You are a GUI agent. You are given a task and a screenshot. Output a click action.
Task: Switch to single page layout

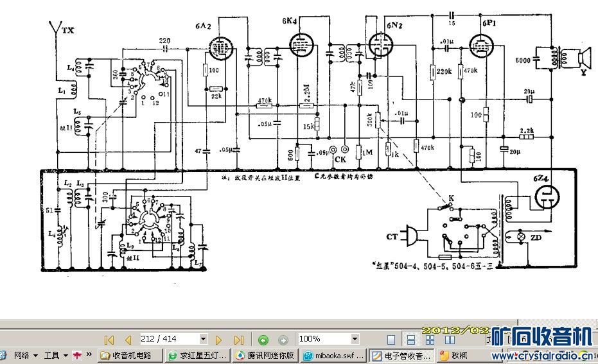click(391, 339)
